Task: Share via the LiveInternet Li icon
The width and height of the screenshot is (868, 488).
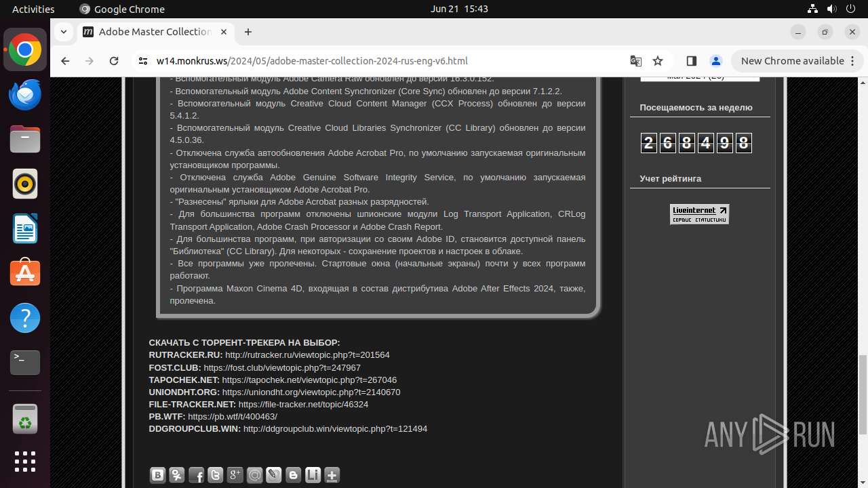Action: tap(313, 475)
